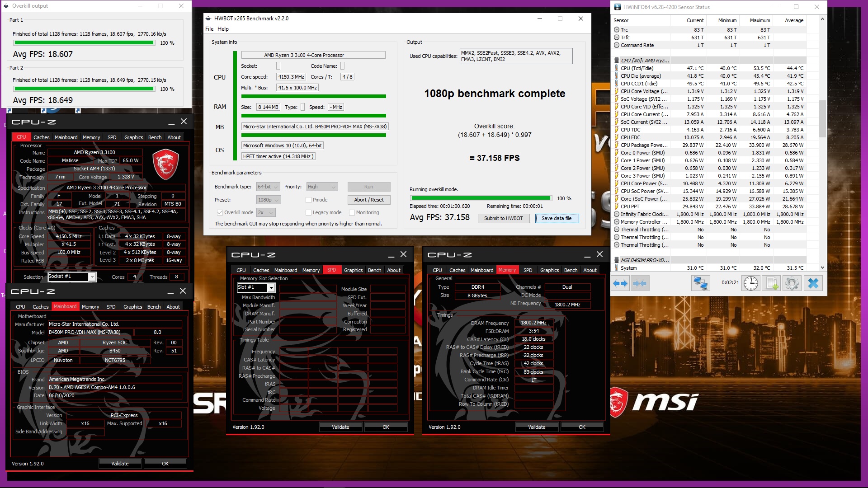Enable the Pmode checkbox
The height and width of the screenshot is (488, 868).
308,200
